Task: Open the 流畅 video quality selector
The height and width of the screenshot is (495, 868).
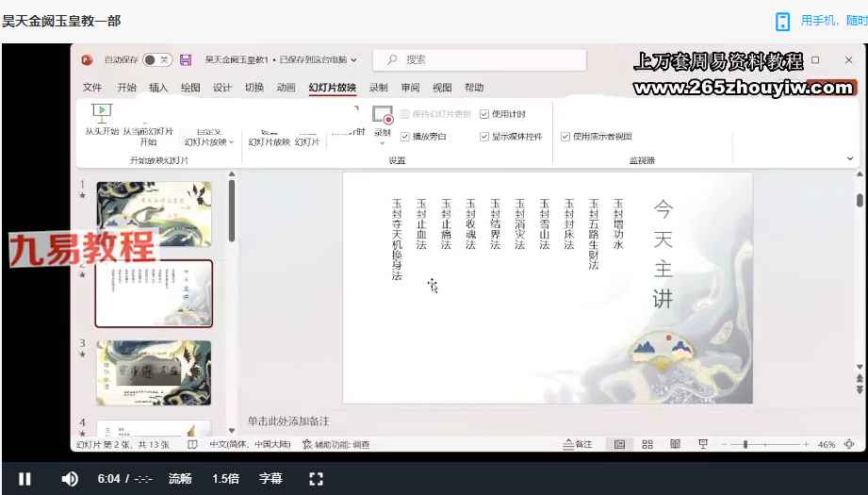Action: (x=180, y=479)
